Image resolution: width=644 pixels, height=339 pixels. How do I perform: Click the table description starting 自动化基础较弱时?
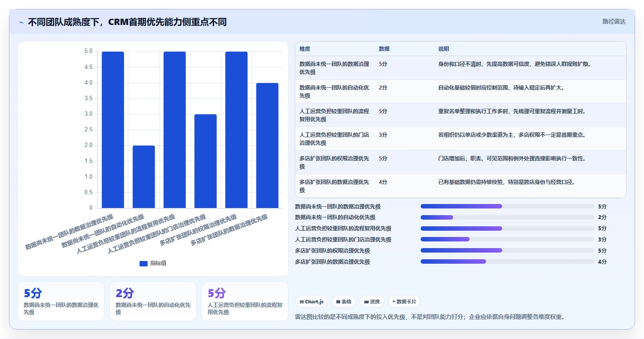point(502,87)
